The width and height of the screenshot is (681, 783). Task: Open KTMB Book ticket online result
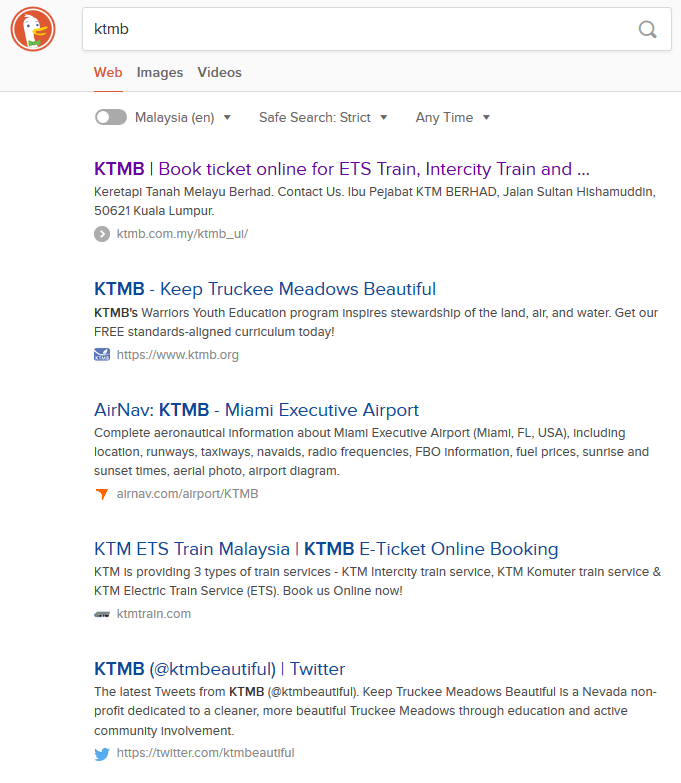(x=342, y=169)
